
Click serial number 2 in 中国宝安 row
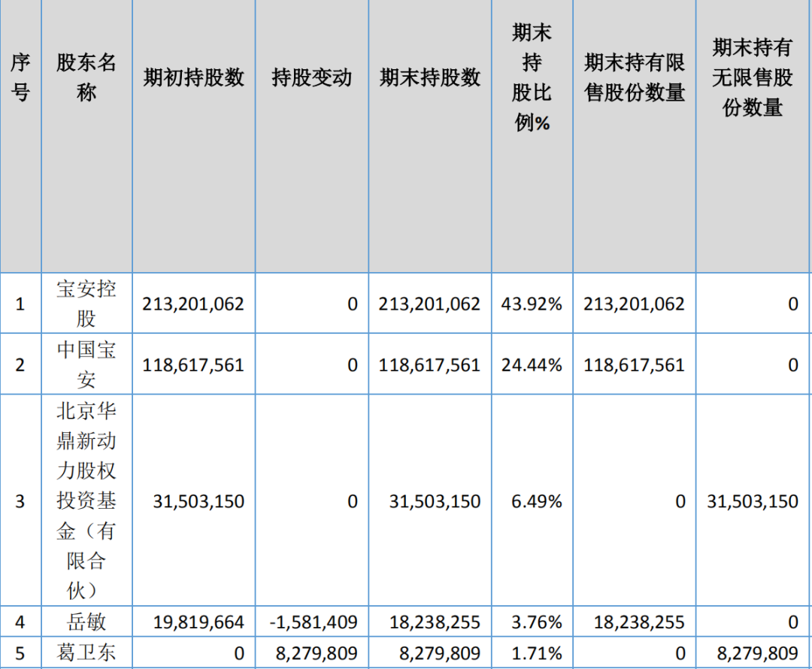[20, 365]
